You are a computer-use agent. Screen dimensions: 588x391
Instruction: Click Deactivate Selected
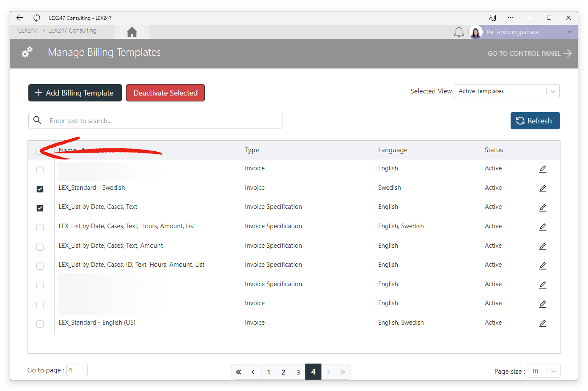[165, 93]
